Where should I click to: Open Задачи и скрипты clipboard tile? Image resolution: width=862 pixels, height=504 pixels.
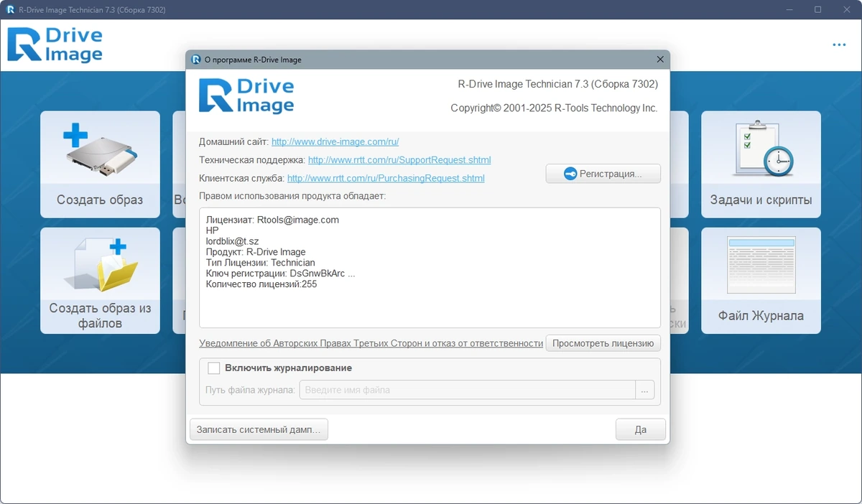[x=761, y=164]
